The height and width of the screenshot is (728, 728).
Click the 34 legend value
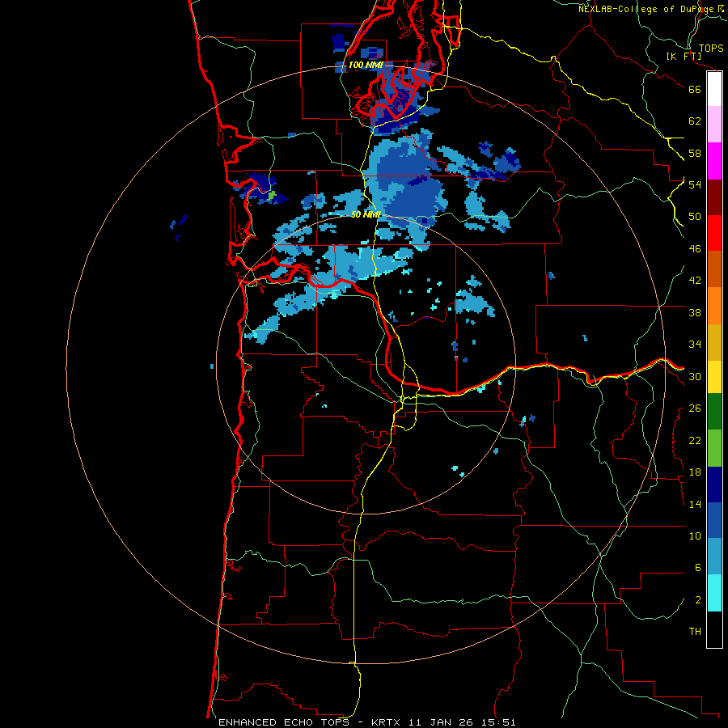(x=695, y=345)
